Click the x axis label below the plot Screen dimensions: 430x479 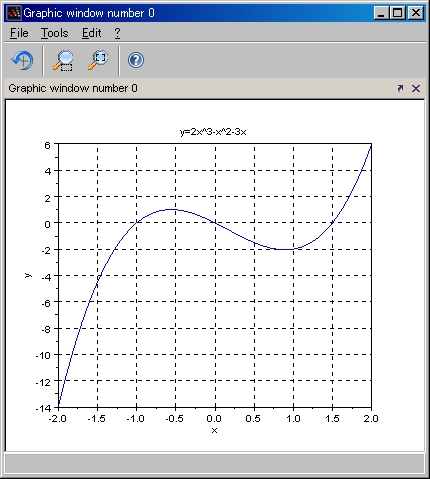[x=214, y=430]
